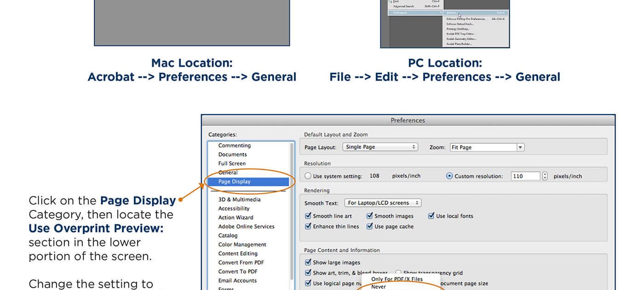The height and width of the screenshot is (290, 644).
Task: Click the Custom resolution value field
Action: [x=526, y=176]
